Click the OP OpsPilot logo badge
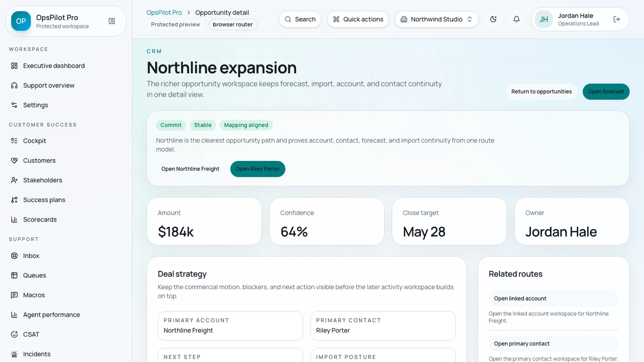The image size is (644, 362). click(21, 21)
